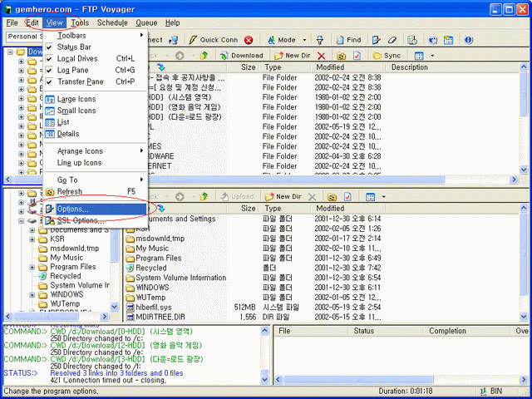The height and width of the screenshot is (399, 532).
Task: Click the red stop connection icon
Action: click(249, 40)
